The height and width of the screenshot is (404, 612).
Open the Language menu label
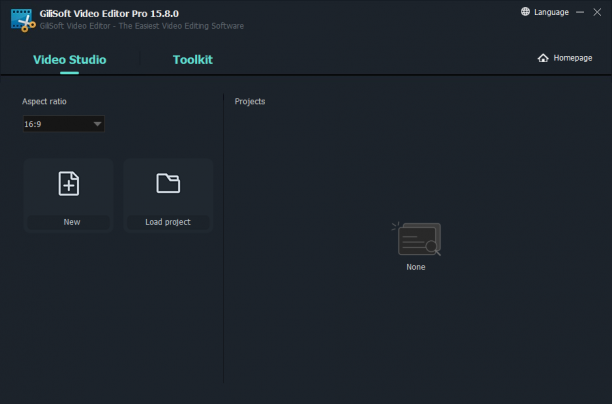pos(551,12)
